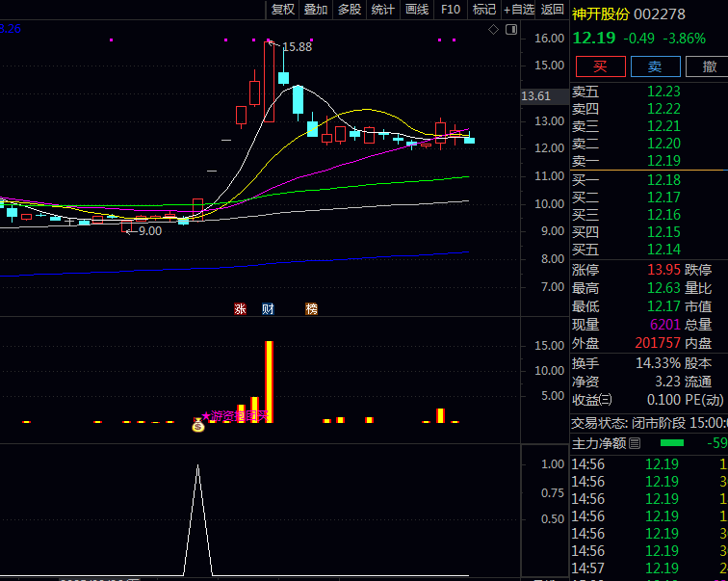Image resolution: width=728 pixels, height=581 pixels.
Task: Click the orange 榜 marker icon
Action: [311, 308]
